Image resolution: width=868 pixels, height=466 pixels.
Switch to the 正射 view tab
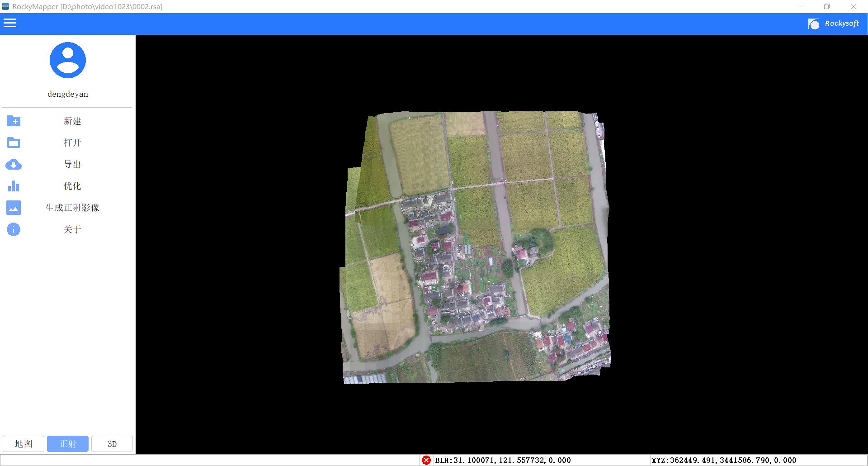[x=68, y=444]
